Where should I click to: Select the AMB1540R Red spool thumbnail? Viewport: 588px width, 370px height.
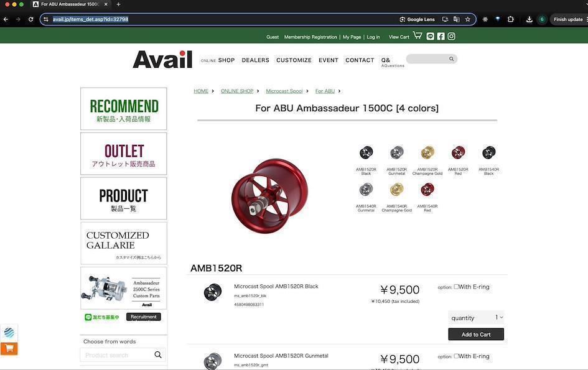[427, 190]
